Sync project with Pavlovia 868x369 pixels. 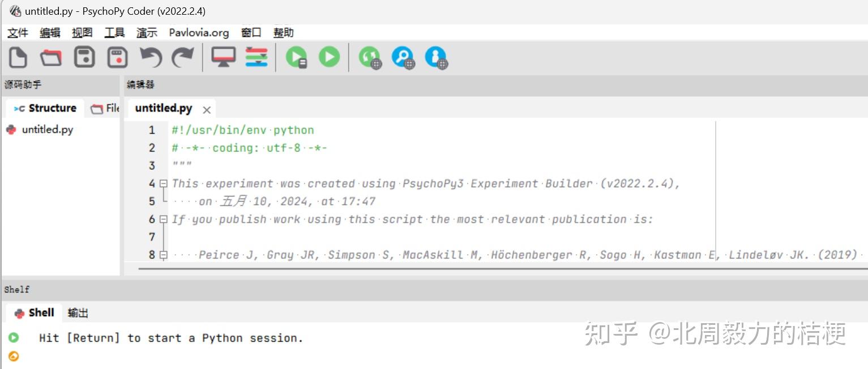click(370, 57)
